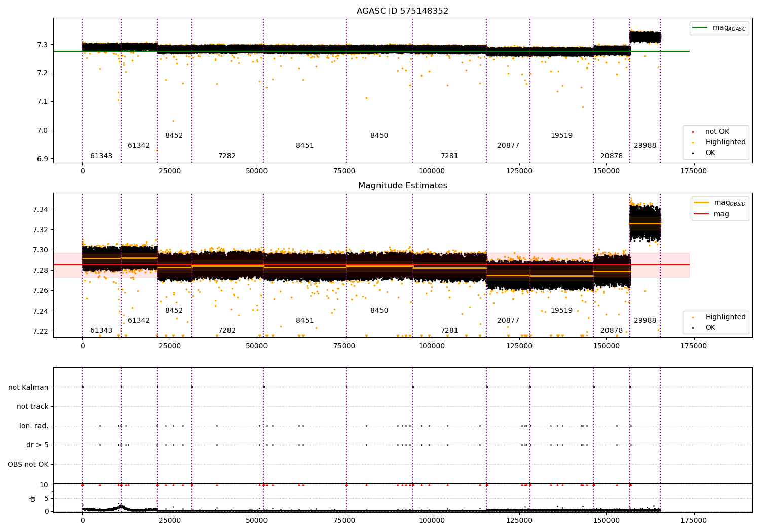Click obsid label 61342 in the AGASC plot

pyautogui.click(x=139, y=146)
